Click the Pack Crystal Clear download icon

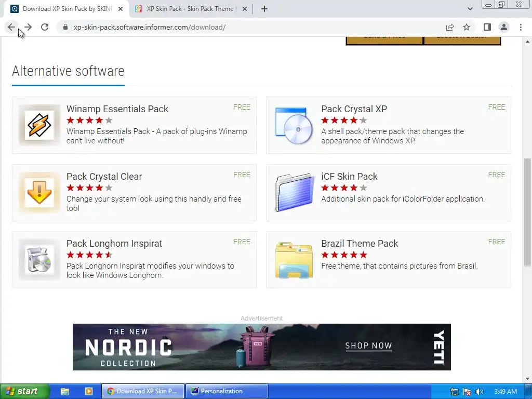click(39, 192)
